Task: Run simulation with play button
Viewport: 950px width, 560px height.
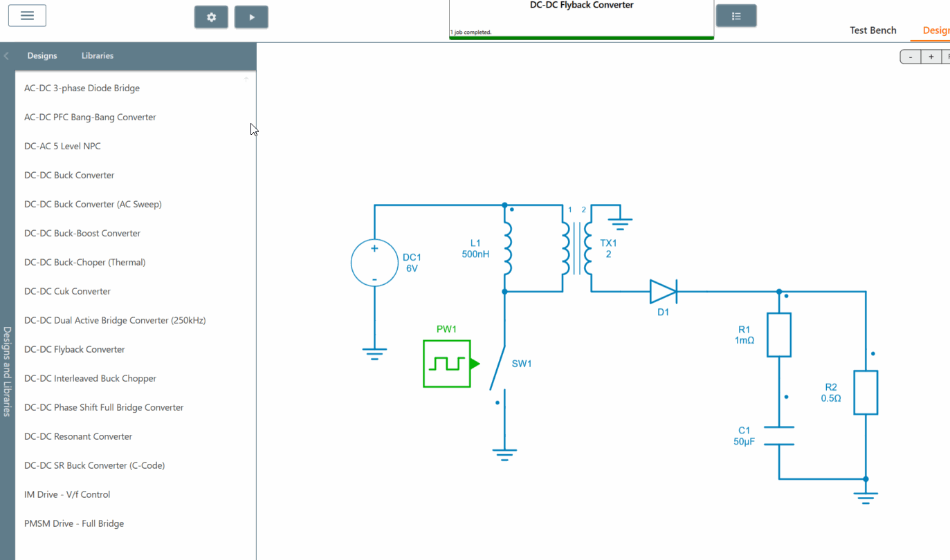Action: click(x=251, y=17)
